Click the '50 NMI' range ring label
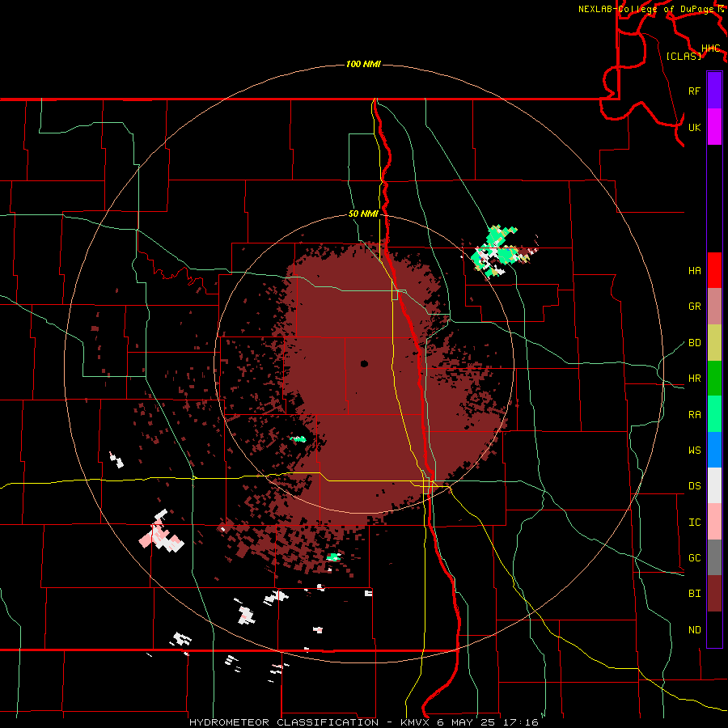The height and width of the screenshot is (728, 728). click(363, 214)
